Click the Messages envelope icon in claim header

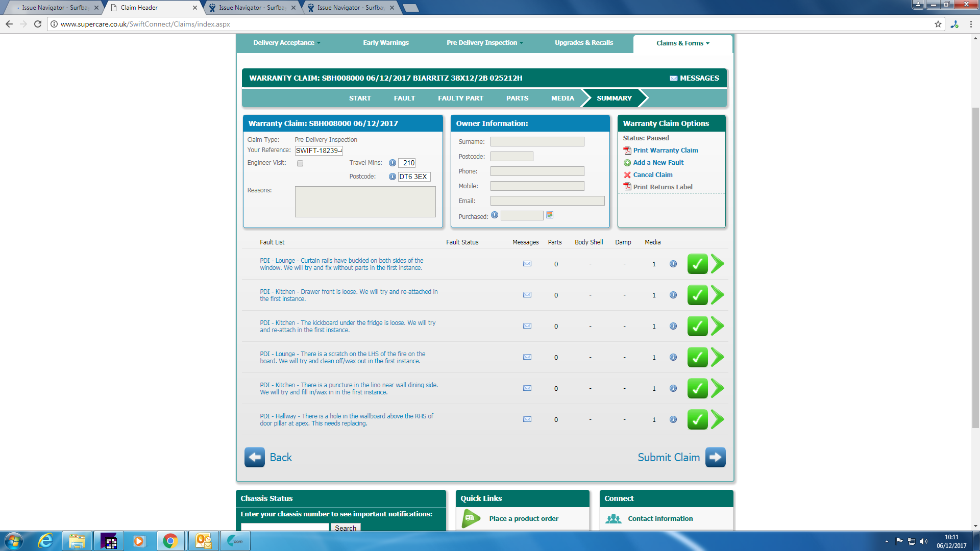pyautogui.click(x=673, y=78)
